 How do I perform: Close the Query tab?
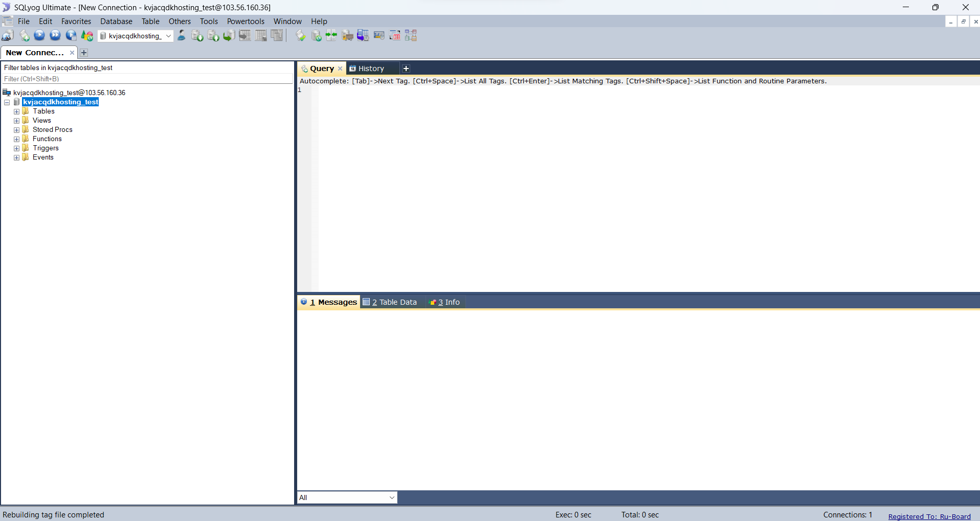pyautogui.click(x=340, y=69)
